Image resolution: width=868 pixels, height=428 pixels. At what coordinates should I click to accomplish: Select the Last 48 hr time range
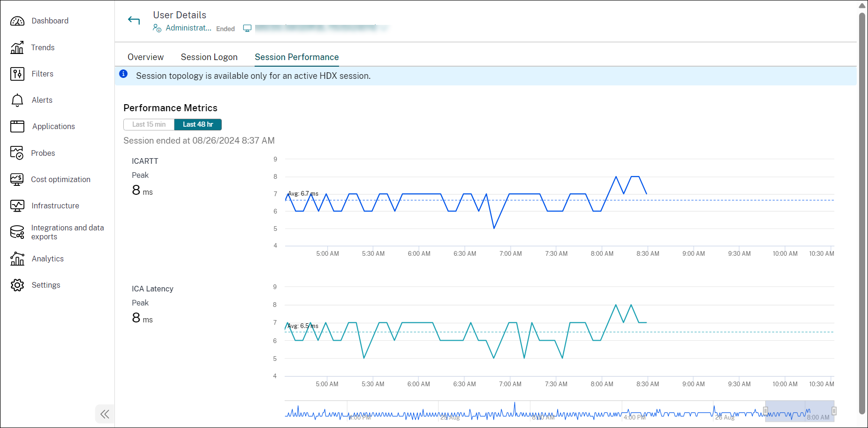(x=198, y=124)
